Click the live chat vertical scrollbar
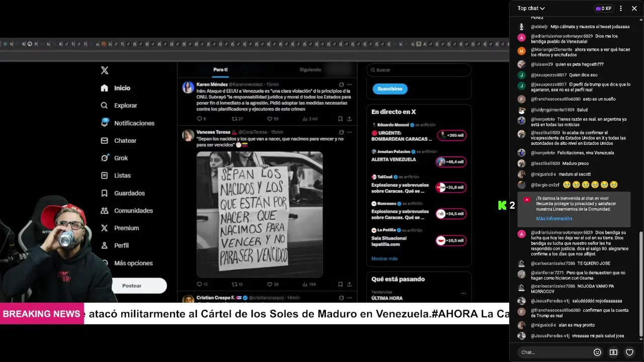The image size is (644, 362). click(641, 284)
